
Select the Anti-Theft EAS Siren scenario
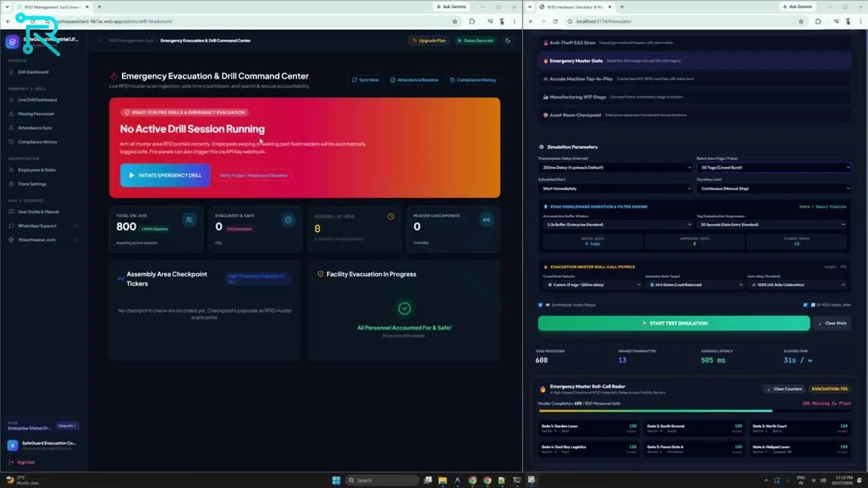(694, 42)
